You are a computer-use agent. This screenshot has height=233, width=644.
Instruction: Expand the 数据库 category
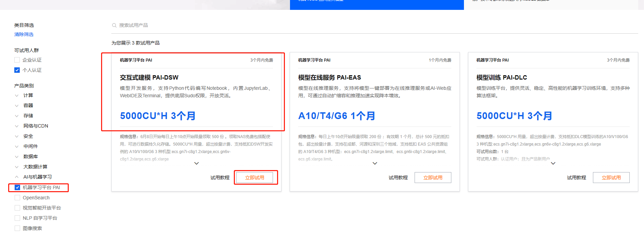(17, 157)
